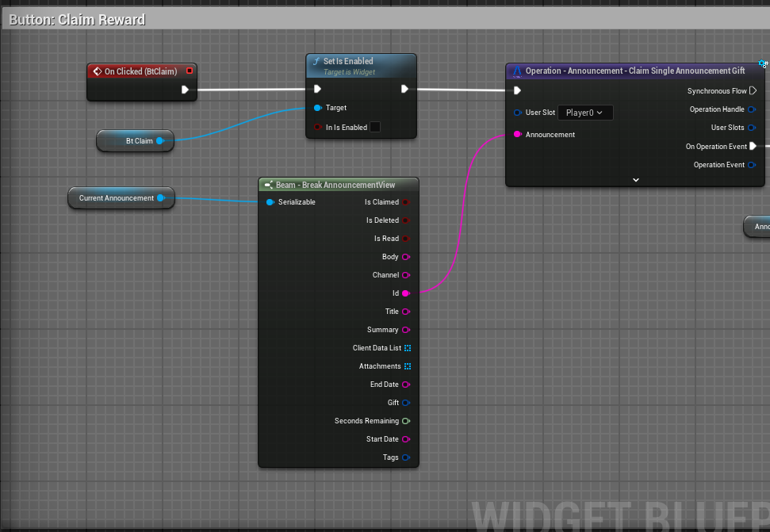Select the Beam - Break AnnouncementView node title
Viewport: 770px width, 532px height.
click(335, 185)
